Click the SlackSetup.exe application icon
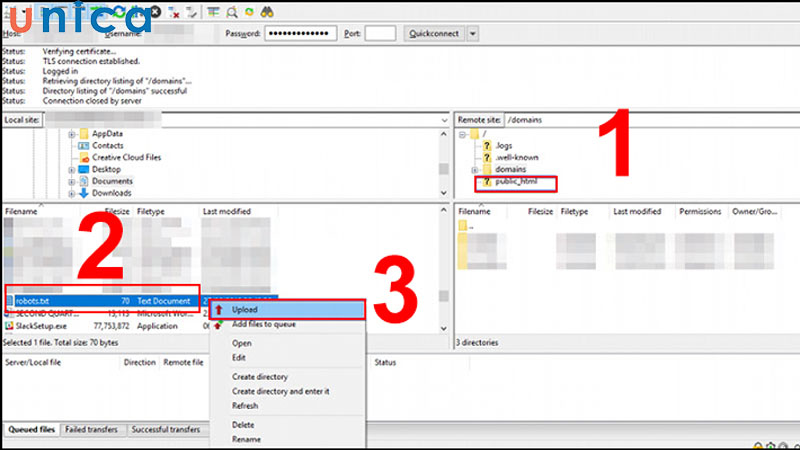 click(x=9, y=326)
